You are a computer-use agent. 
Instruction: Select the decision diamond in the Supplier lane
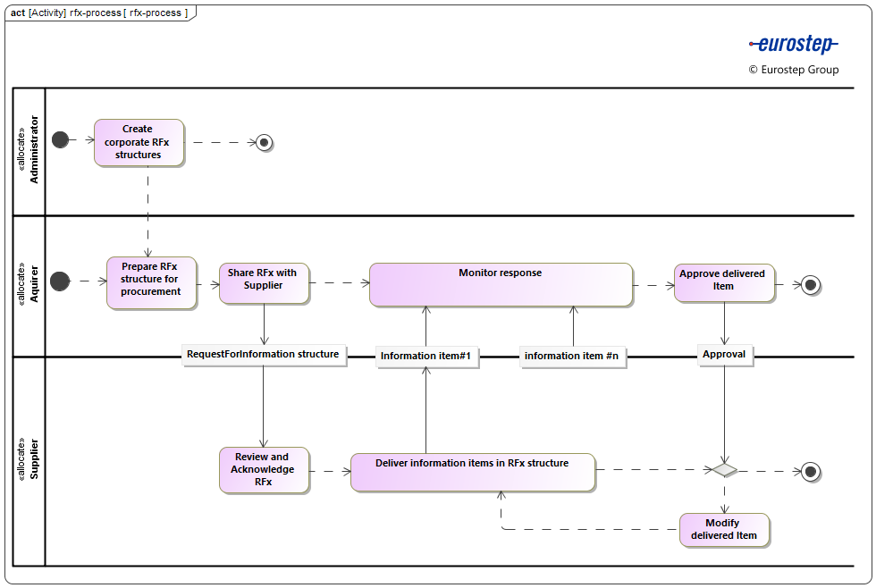coord(725,471)
